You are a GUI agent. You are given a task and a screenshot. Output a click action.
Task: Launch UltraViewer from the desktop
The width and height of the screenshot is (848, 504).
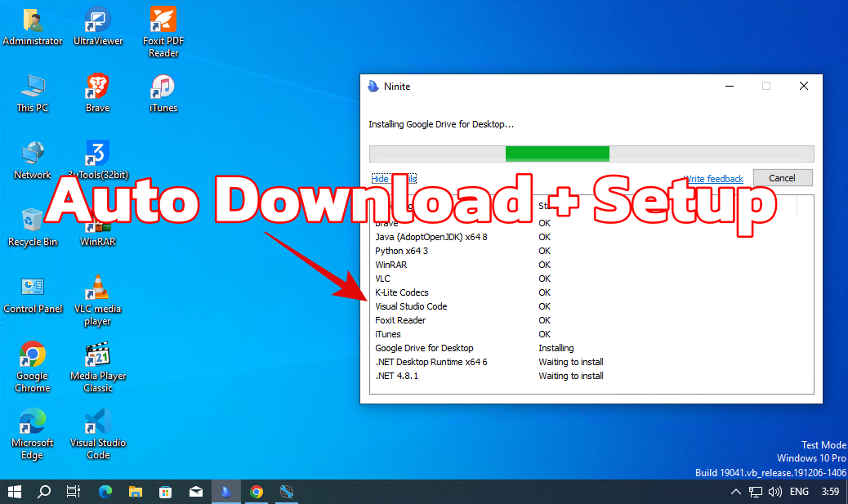pyautogui.click(x=98, y=27)
